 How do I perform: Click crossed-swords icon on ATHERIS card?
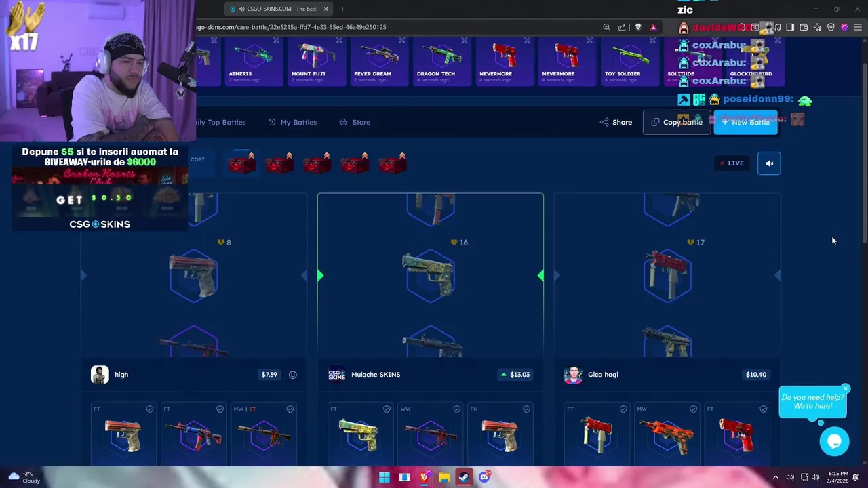coord(277,41)
